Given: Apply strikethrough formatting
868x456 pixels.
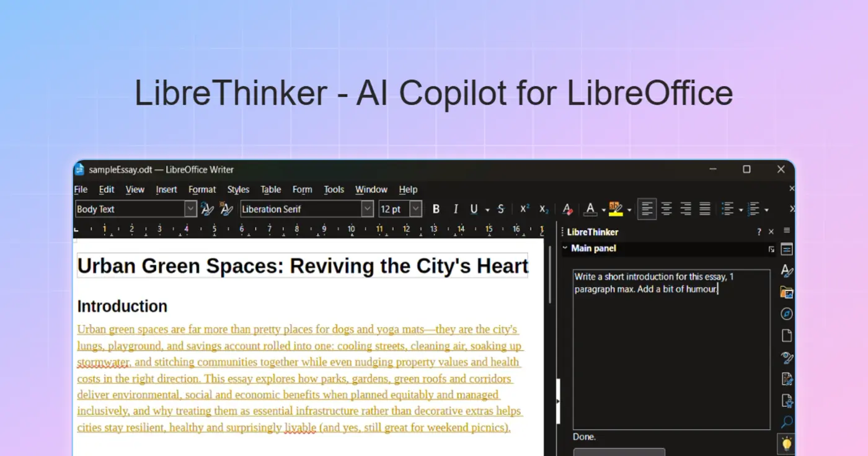Looking at the screenshot, I should pyautogui.click(x=500, y=209).
